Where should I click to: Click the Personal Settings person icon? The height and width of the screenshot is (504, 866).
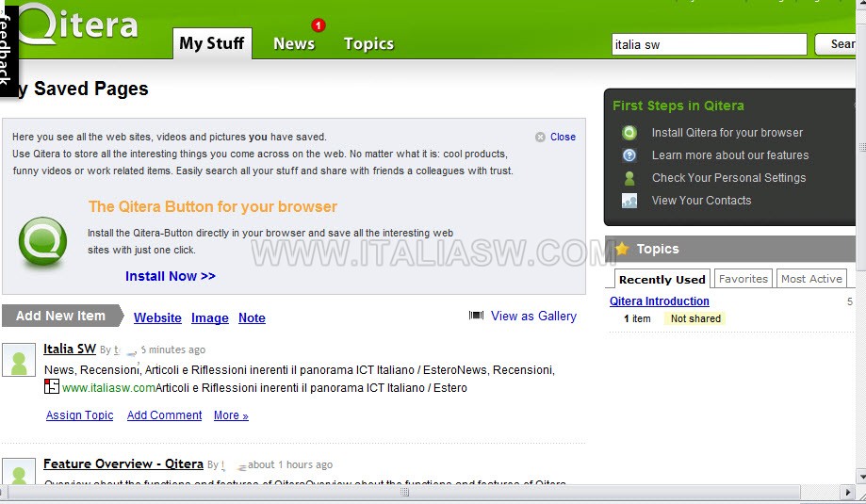click(x=629, y=178)
